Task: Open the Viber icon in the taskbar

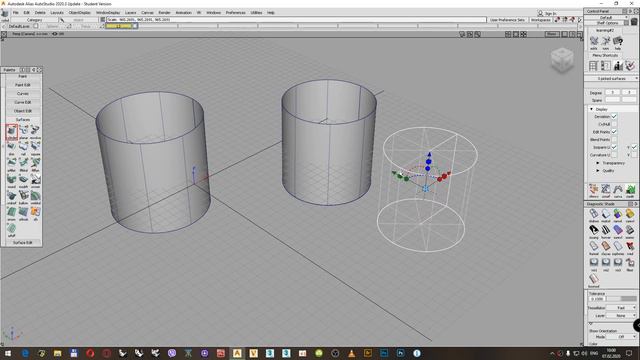Action: 172,353
